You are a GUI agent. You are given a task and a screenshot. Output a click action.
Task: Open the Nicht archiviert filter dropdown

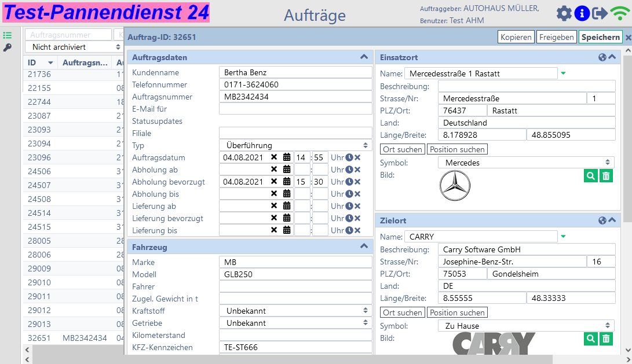pyautogui.click(x=74, y=47)
